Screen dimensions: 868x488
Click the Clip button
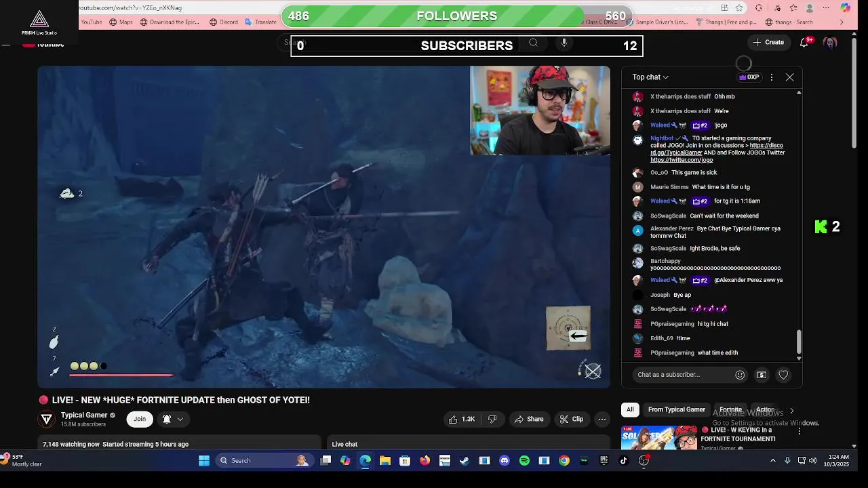tap(571, 419)
